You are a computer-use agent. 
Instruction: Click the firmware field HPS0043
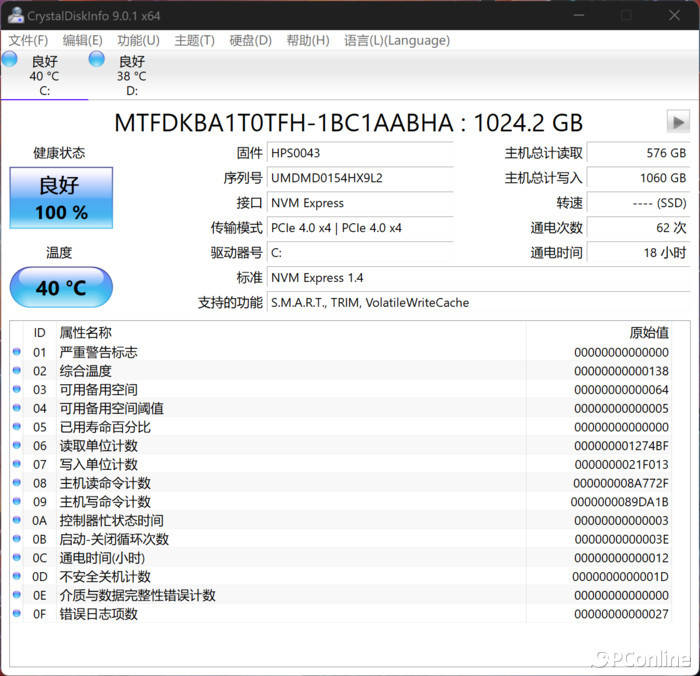(x=360, y=153)
